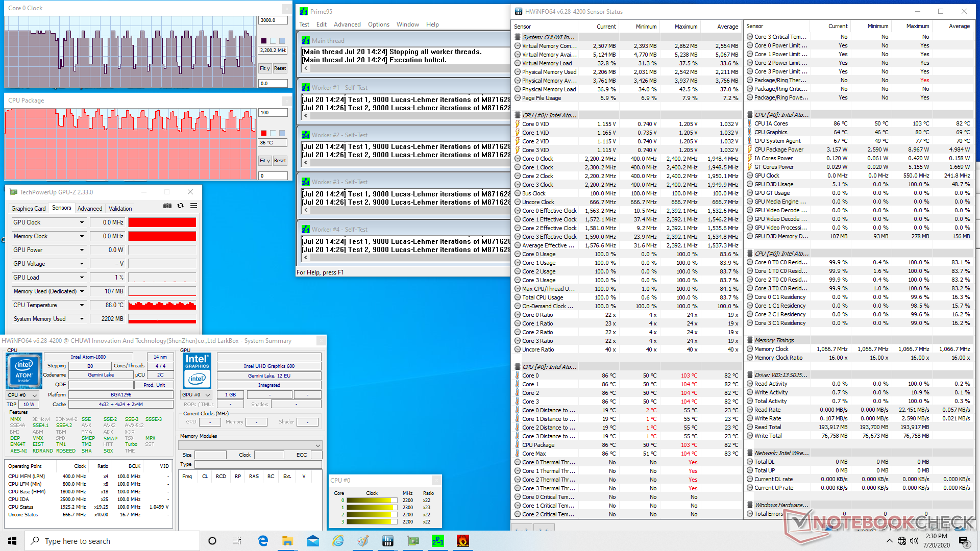Expand the Memory Modules dropdown
Screen dimensions: 980x551
317,445
